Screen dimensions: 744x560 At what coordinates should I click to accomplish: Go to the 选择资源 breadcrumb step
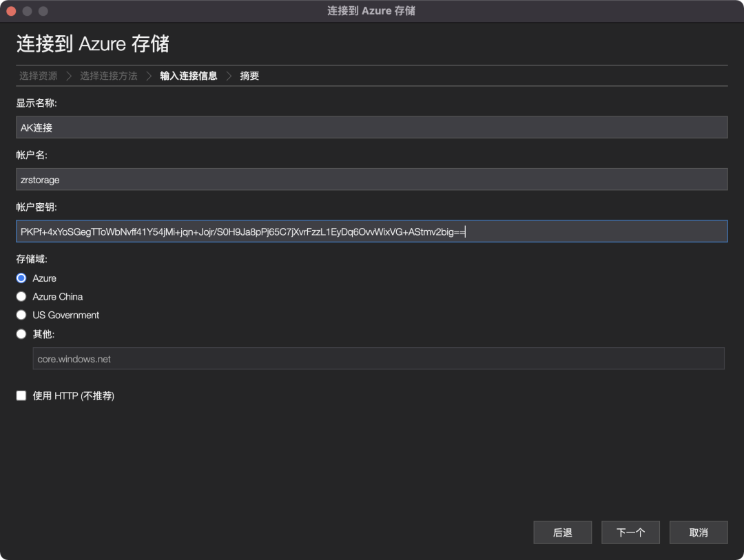pyautogui.click(x=38, y=76)
